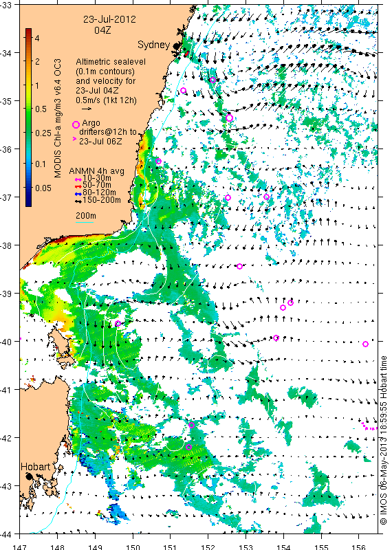Select the blue 80-120m ANMN arrow

[79, 194]
